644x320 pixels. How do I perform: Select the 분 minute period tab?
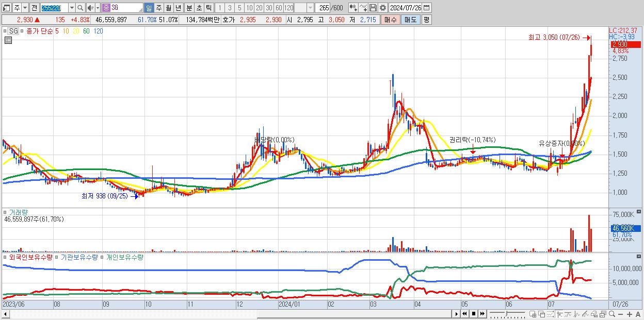point(189,8)
